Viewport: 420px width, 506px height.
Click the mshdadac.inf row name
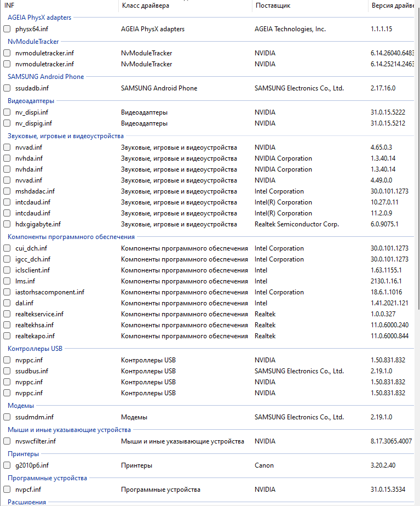coord(35,191)
